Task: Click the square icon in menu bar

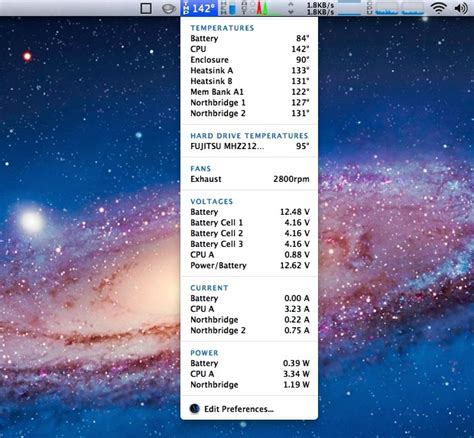Action: (x=146, y=8)
